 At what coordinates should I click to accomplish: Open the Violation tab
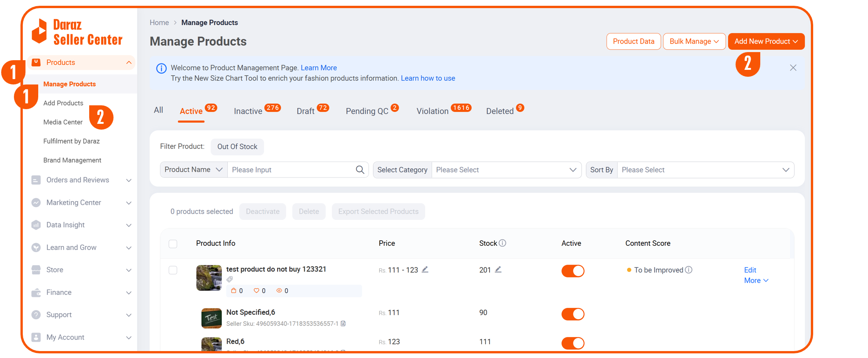click(x=432, y=111)
